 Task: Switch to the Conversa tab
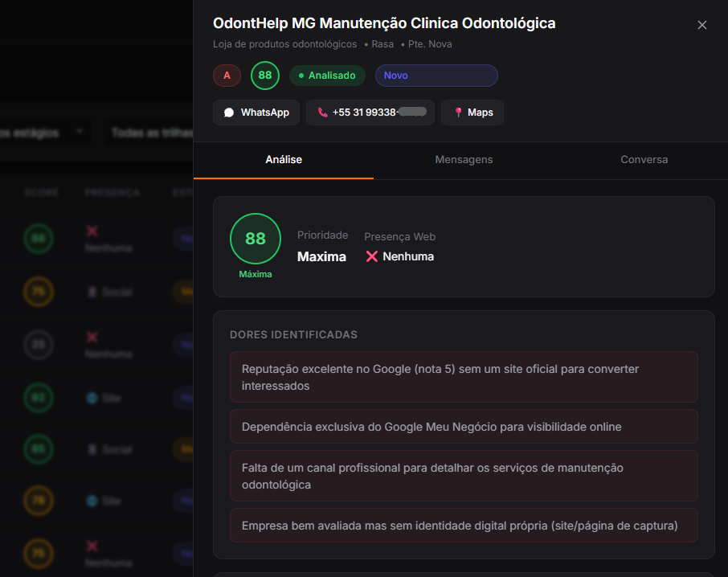point(644,160)
